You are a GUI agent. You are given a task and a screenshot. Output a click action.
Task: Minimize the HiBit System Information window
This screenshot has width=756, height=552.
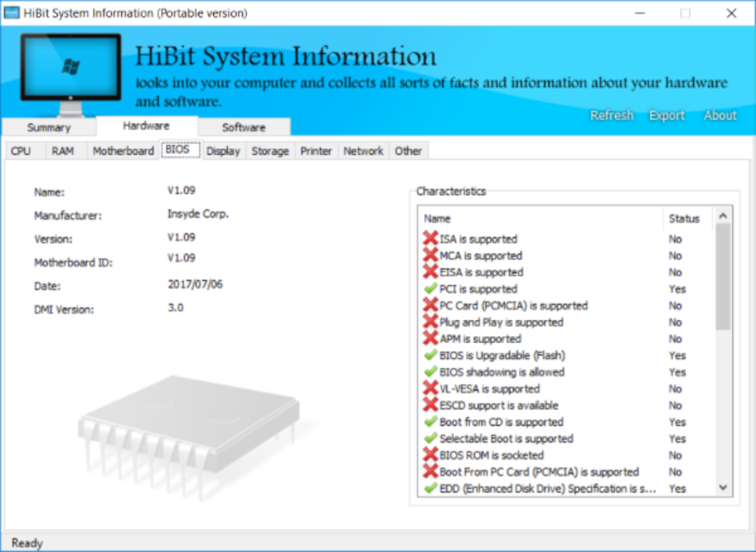point(639,13)
